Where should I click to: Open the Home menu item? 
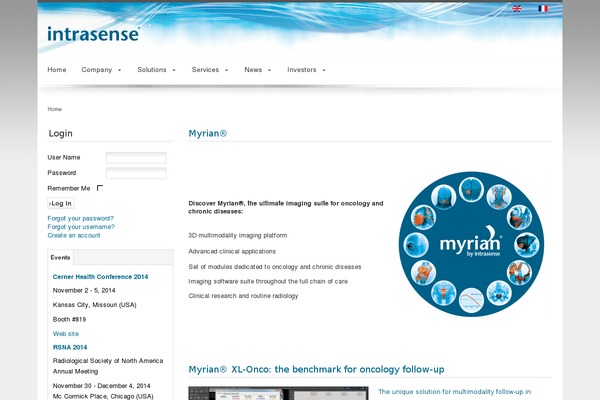coord(57,70)
